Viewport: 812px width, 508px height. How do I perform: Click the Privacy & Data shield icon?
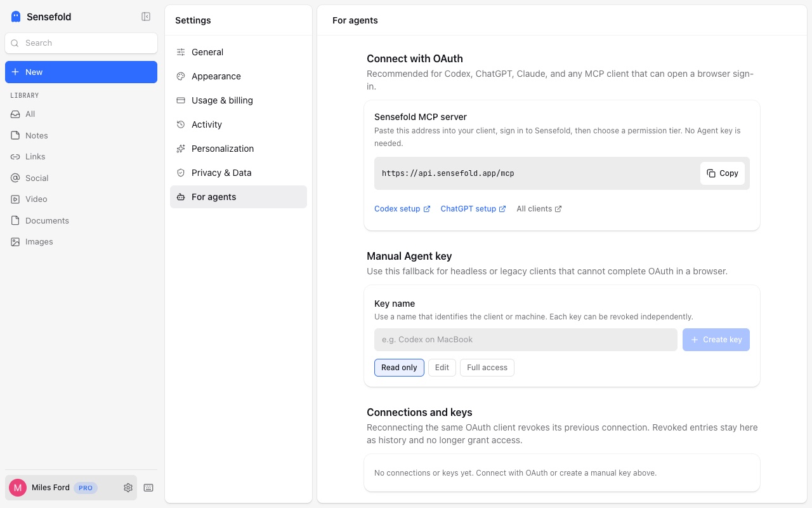[181, 173]
